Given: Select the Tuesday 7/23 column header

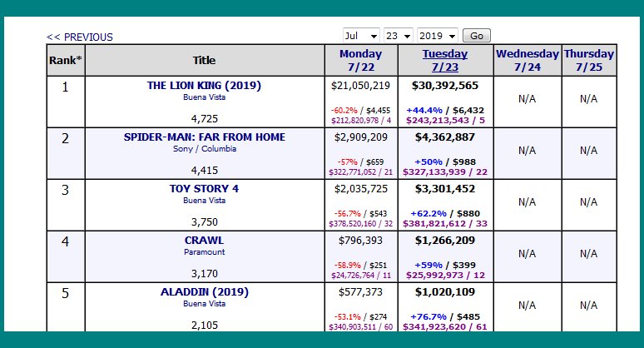Looking at the screenshot, I should tap(444, 60).
